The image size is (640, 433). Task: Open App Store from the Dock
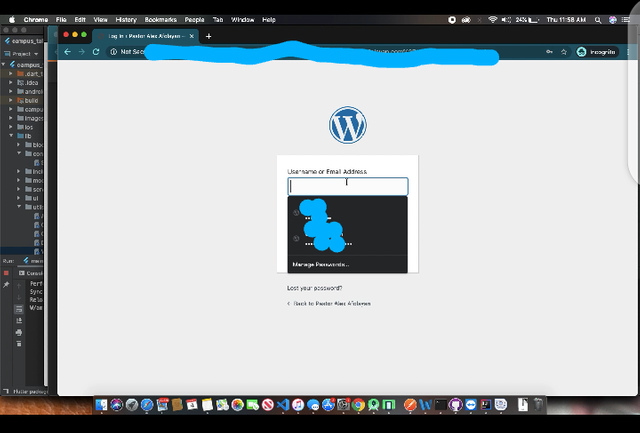coord(328,405)
